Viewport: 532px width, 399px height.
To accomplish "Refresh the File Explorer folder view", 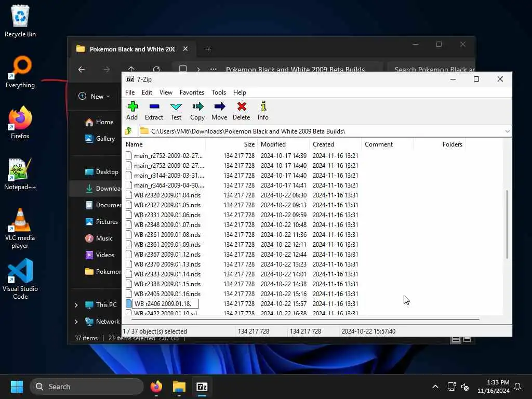I will pyautogui.click(x=156, y=70).
